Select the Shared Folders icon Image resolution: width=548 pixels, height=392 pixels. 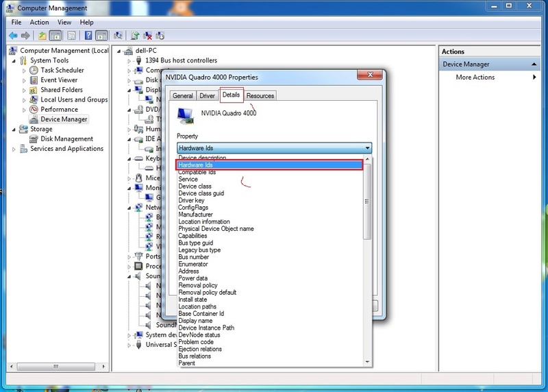click(34, 90)
